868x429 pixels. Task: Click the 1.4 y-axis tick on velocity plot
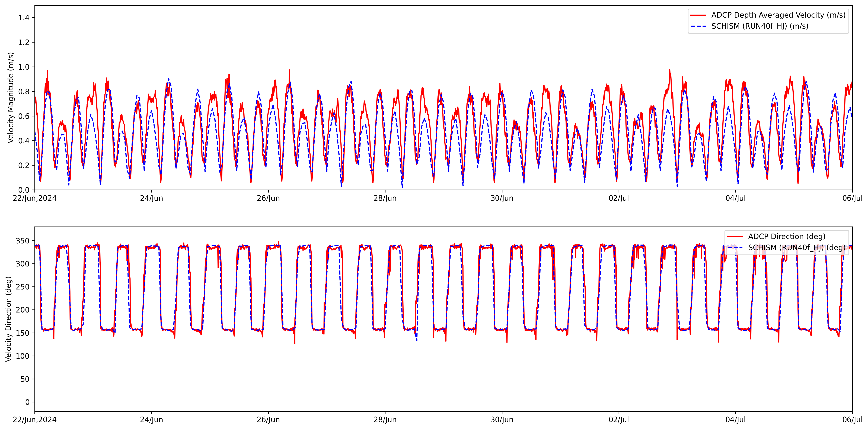click(x=24, y=18)
